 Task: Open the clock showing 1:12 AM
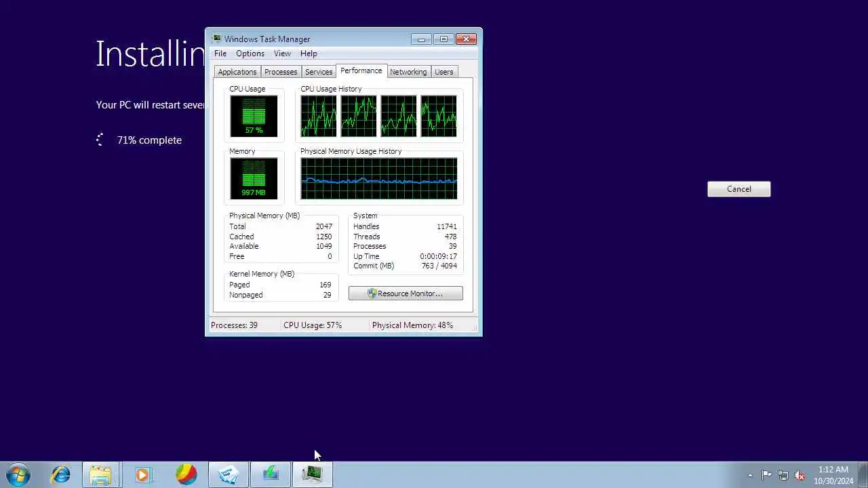(x=833, y=475)
